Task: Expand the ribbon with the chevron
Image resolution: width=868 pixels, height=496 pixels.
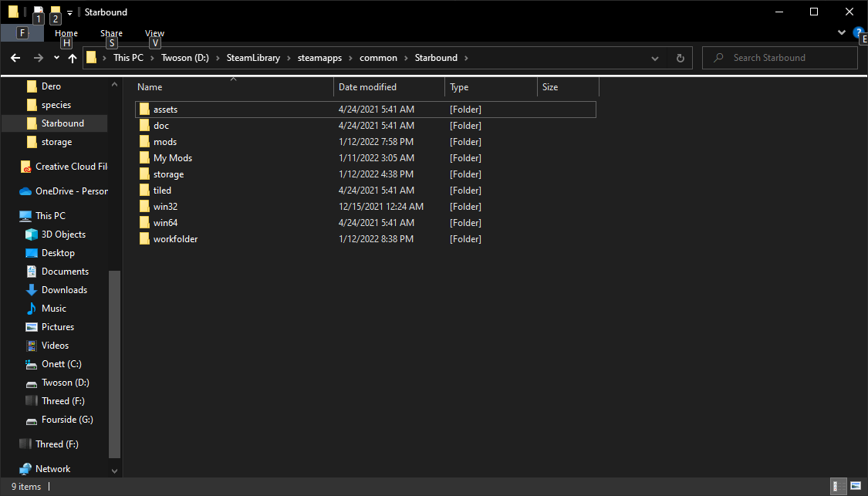Action: coord(842,32)
